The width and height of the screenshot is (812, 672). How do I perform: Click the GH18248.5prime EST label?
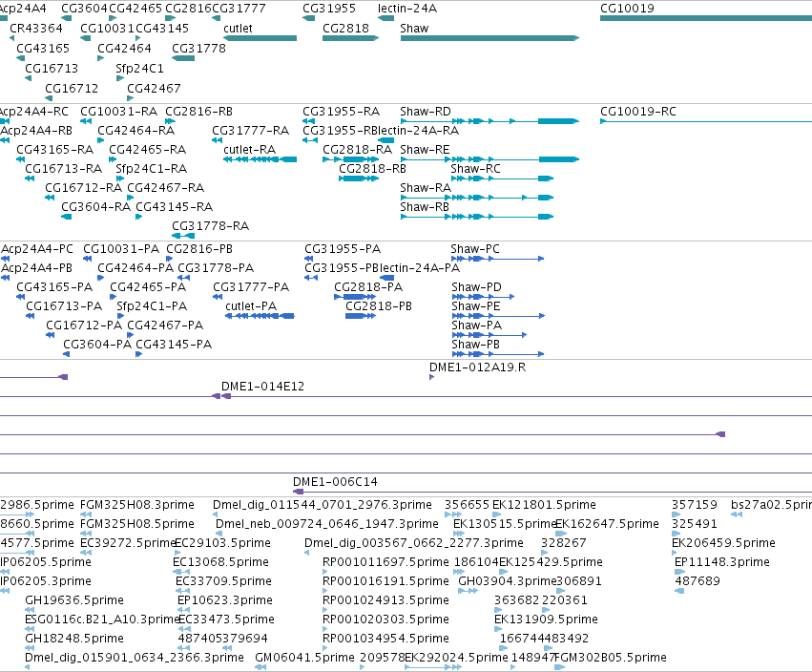tap(74, 639)
